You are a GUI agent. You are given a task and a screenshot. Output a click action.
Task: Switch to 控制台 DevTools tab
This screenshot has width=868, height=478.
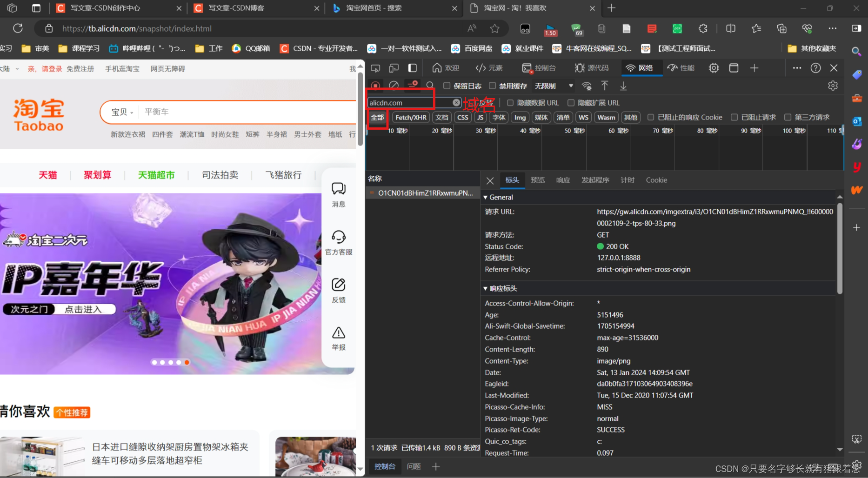tap(539, 68)
